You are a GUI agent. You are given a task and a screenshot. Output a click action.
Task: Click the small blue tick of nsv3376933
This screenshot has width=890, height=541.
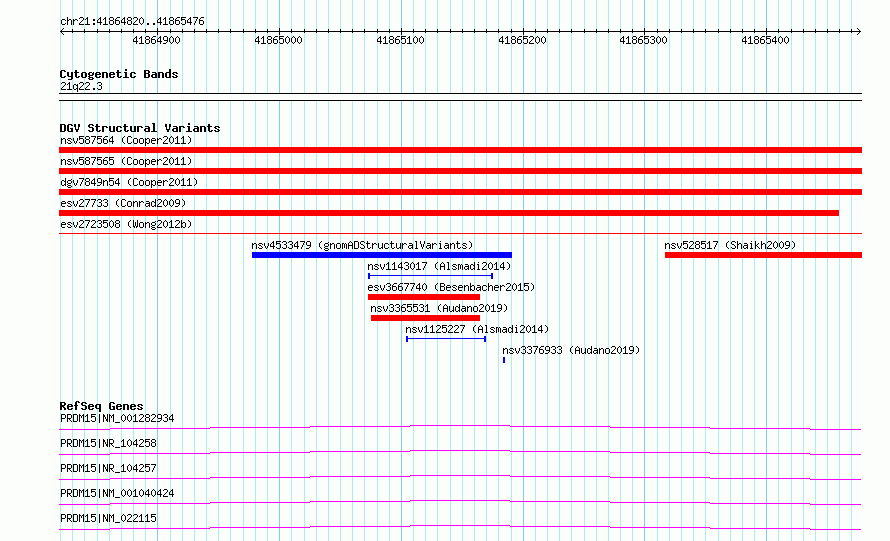tap(503, 360)
